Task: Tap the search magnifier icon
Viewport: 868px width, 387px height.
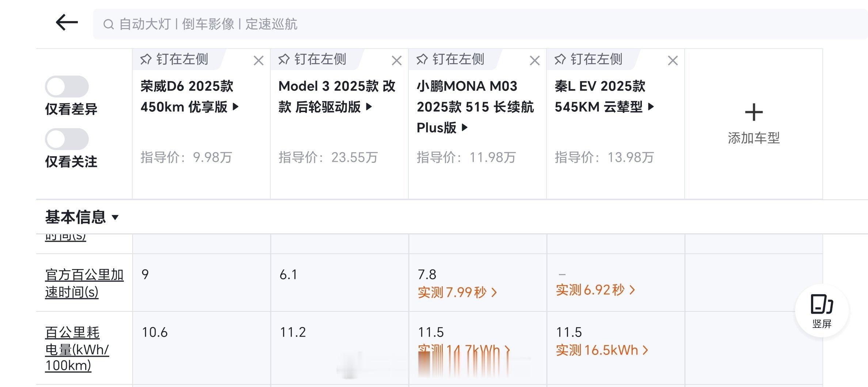Action: [x=108, y=24]
